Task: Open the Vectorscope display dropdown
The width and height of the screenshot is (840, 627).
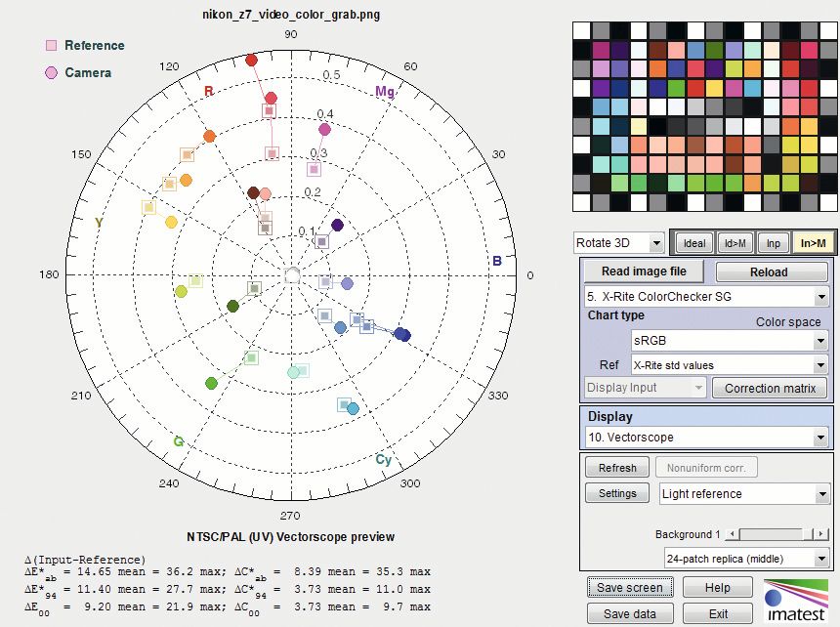Action: tap(705, 438)
